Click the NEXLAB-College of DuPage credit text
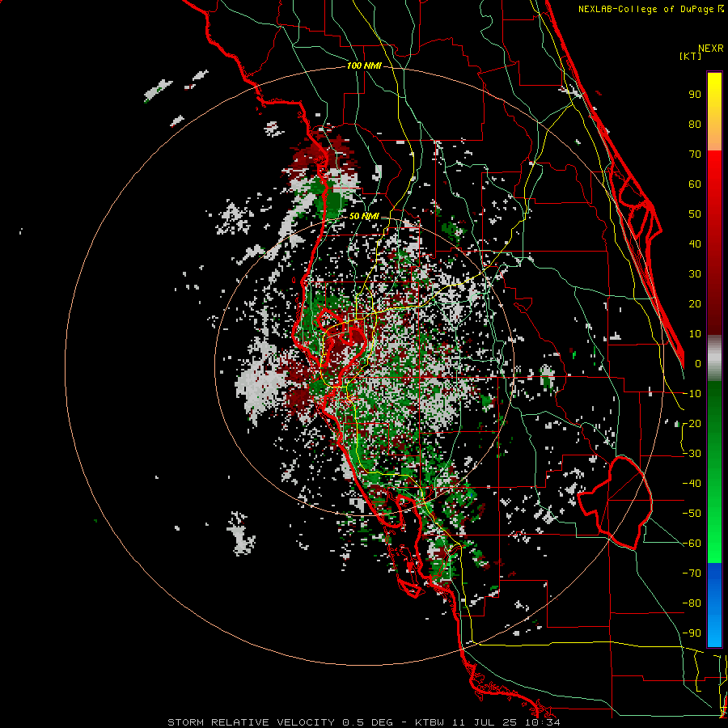 [x=650, y=9]
